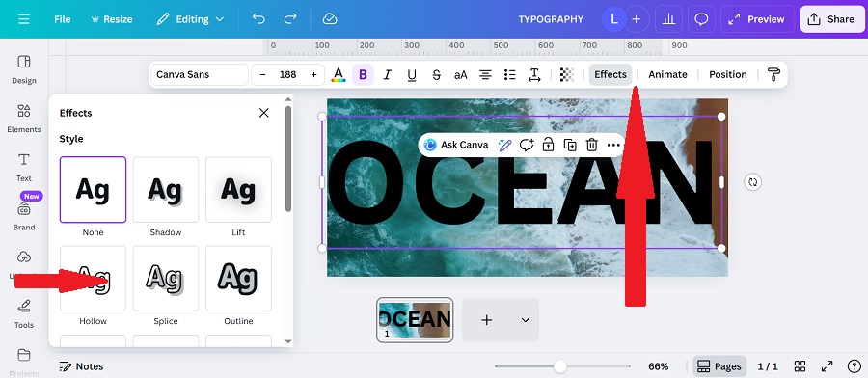Toggle underline formatting
This screenshot has width=868, height=378.
(x=412, y=74)
